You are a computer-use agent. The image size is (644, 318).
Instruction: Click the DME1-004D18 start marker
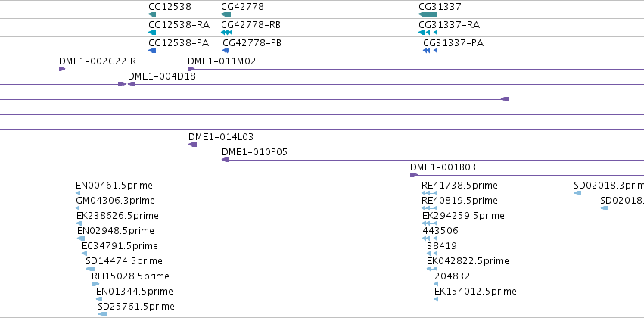pyautogui.click(x=132, y=84)
